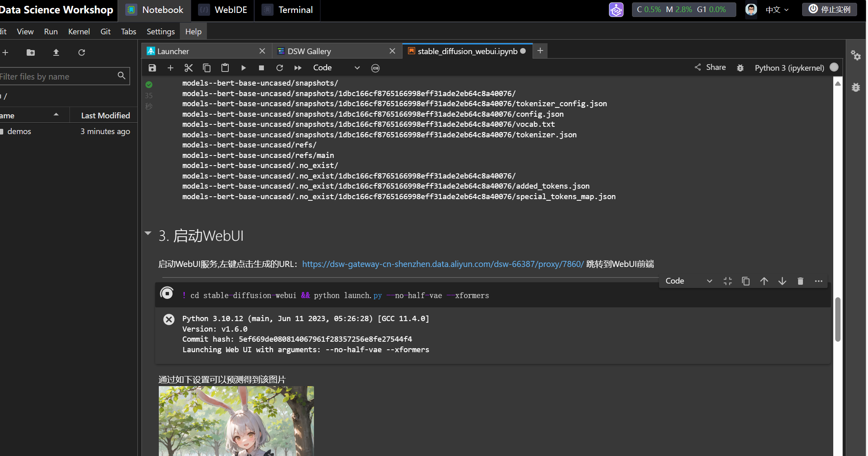Clear output with the X circle icon
The width and height of the screenshot is (868, 456).
(169, 319)
